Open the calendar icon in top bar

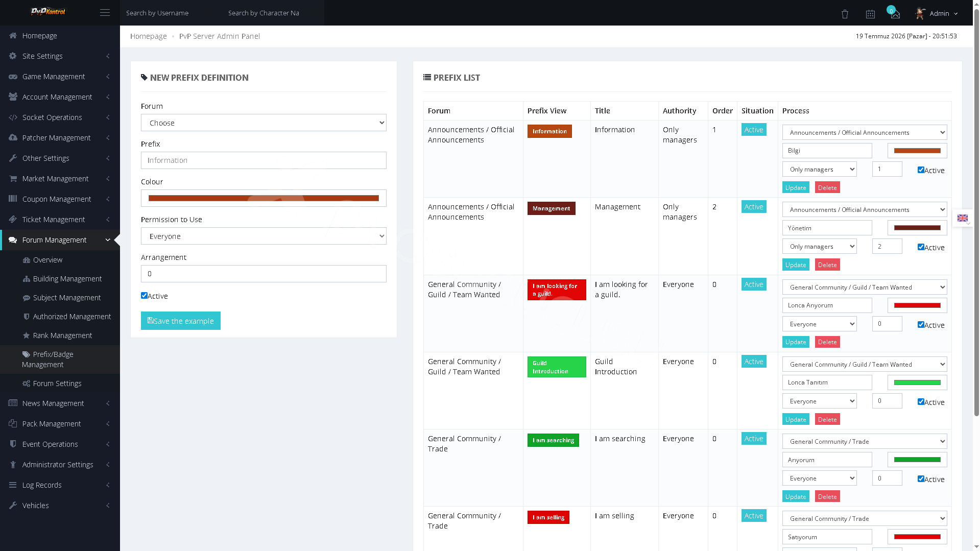click(870, 14)
